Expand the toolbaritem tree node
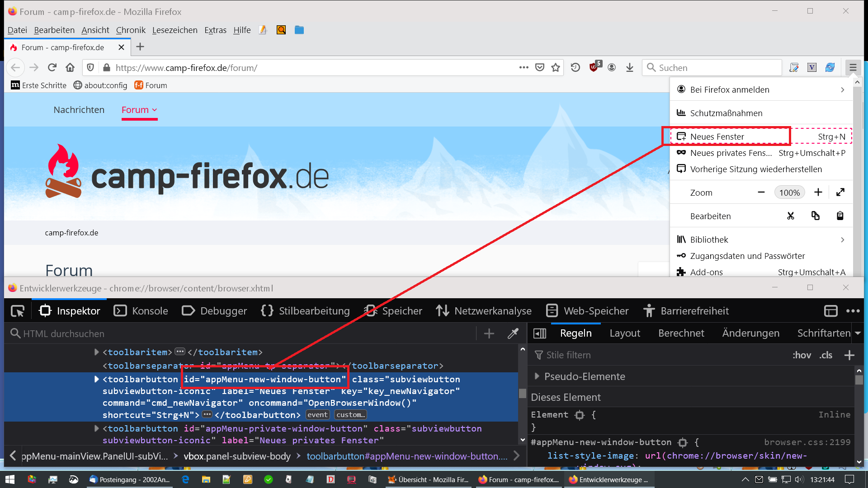 [96, 352]
